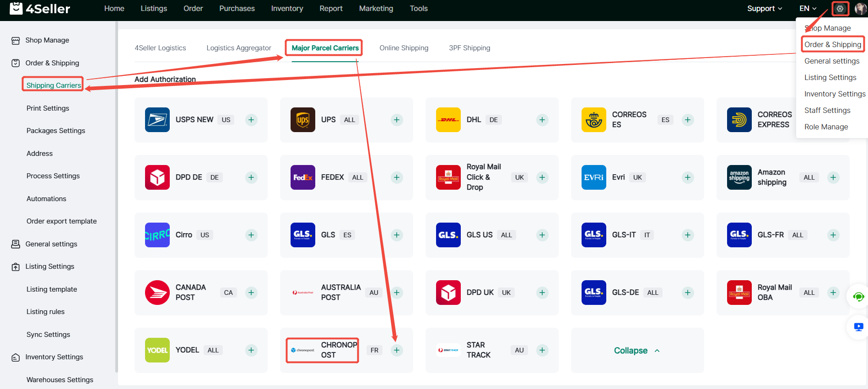Open the user avatar menu
The height and width of the screenshot is (389, 868).
tap(860, 8)
